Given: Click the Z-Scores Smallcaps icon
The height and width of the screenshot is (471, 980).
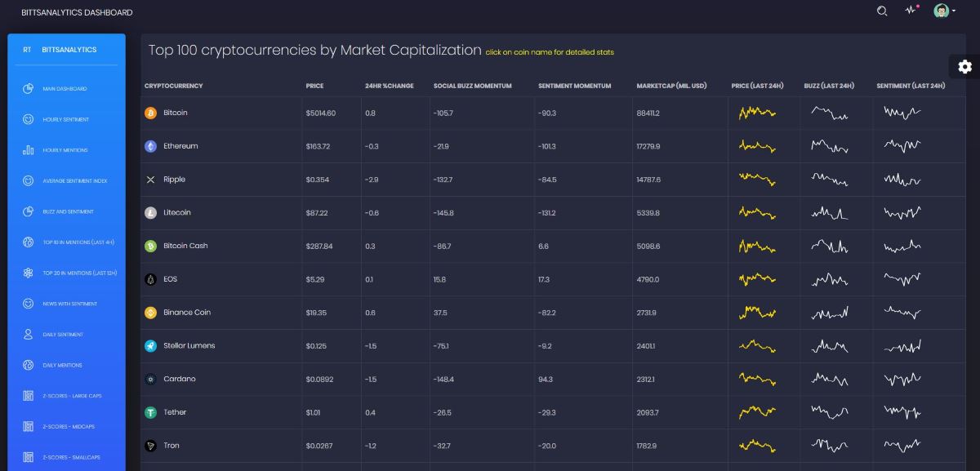Looking at the screenshot, I should click(x=28, y=457).
